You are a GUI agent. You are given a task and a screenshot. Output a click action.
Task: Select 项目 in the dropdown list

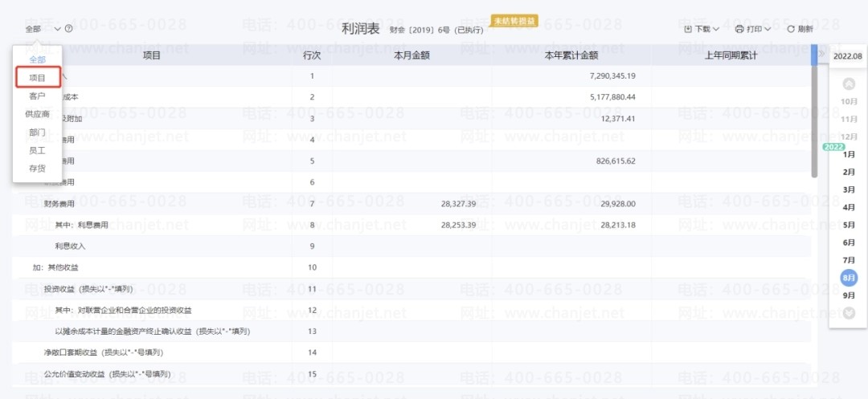click(x=38, y=78)
